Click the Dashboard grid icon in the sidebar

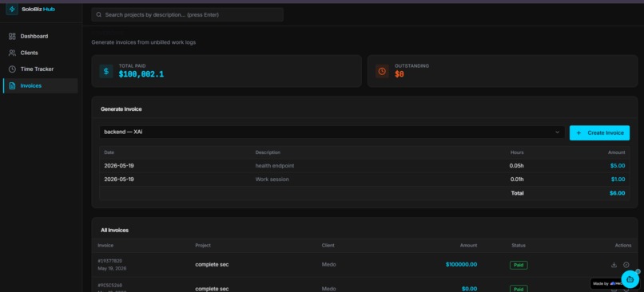click(12, 36)
